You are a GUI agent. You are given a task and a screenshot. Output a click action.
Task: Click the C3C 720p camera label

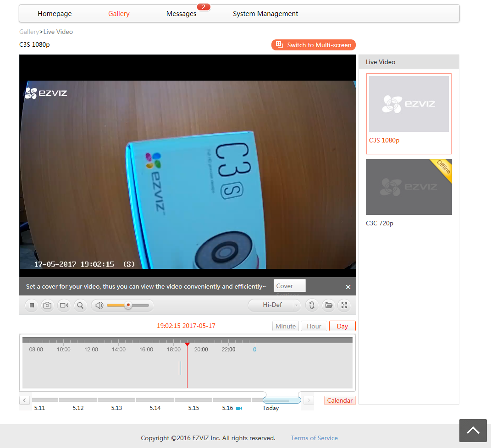pos(380,223)
